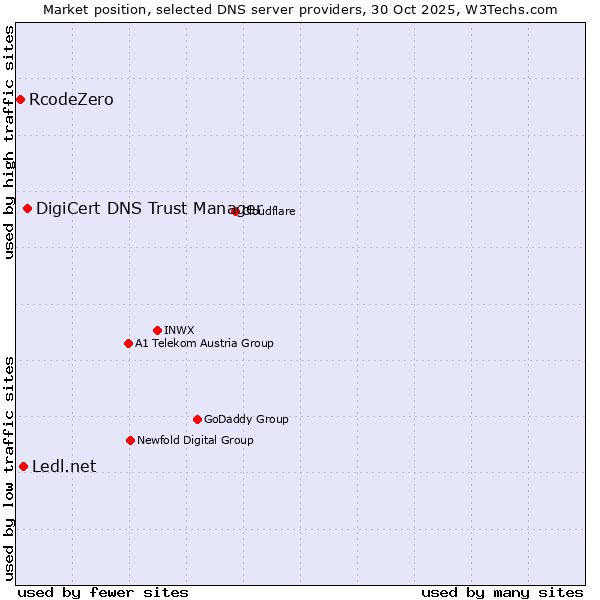Click the DigiCert DNS Trust Manager label

(148, 208)
